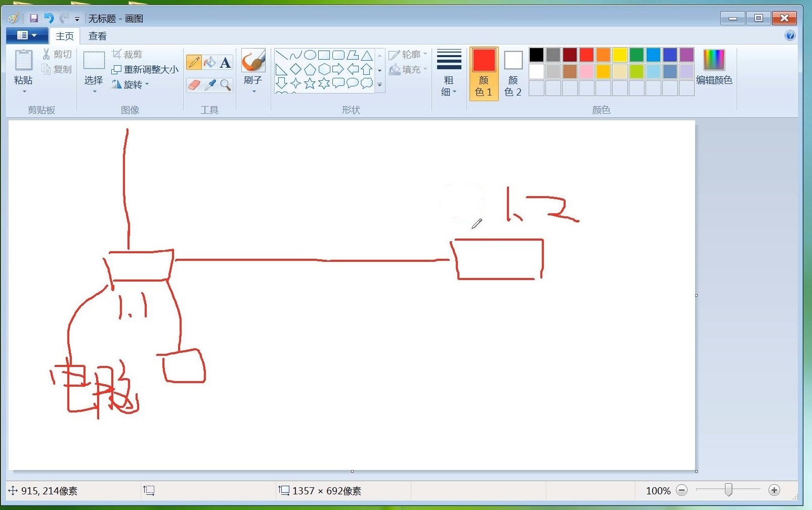
Task: Select the Color picker eyedropper tool
Action: click(209, 85)
